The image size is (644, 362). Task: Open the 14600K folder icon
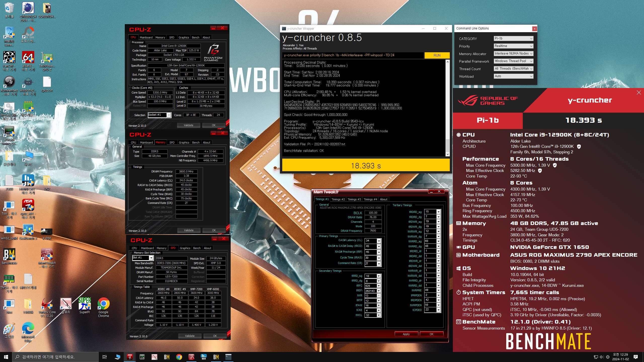pyautogui.click(x=28, y=306)
